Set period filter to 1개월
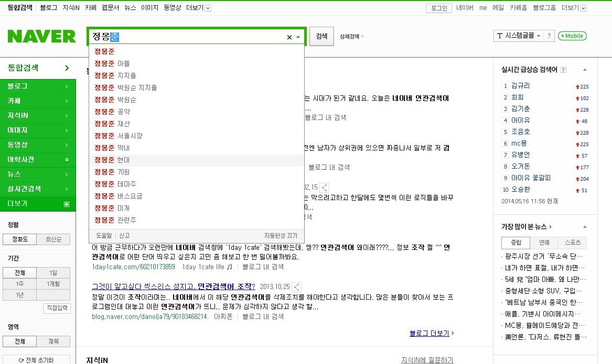Viewport: 612px width, 364px height. pos(53,284)
